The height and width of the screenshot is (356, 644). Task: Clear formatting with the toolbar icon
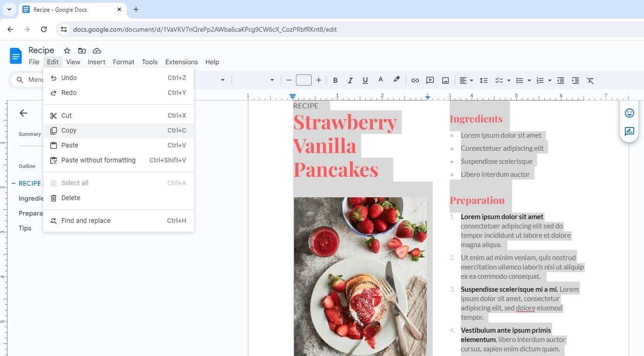pos(590,81)
